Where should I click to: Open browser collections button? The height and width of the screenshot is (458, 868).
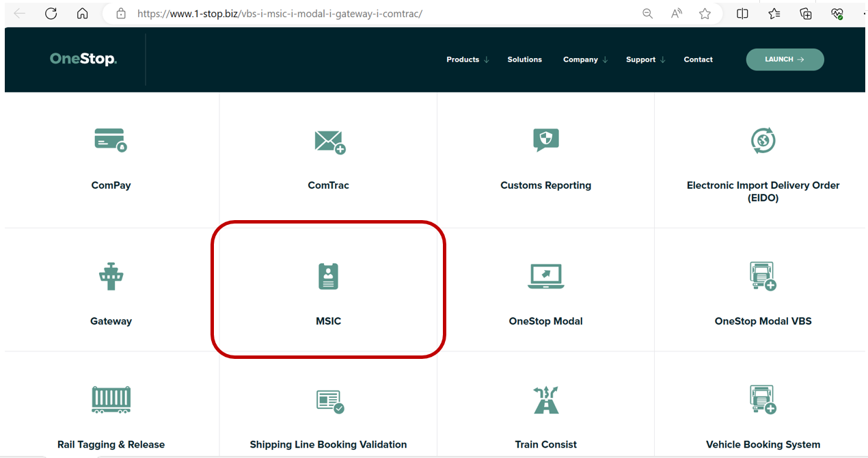806,14
